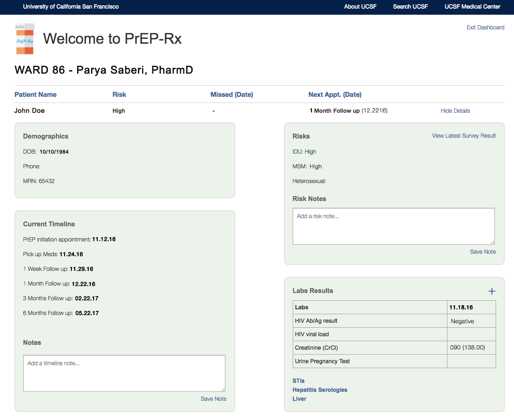Sort by Missed (Date) column header
This screenshot has width=514, height=420.
tap(231, 94)
